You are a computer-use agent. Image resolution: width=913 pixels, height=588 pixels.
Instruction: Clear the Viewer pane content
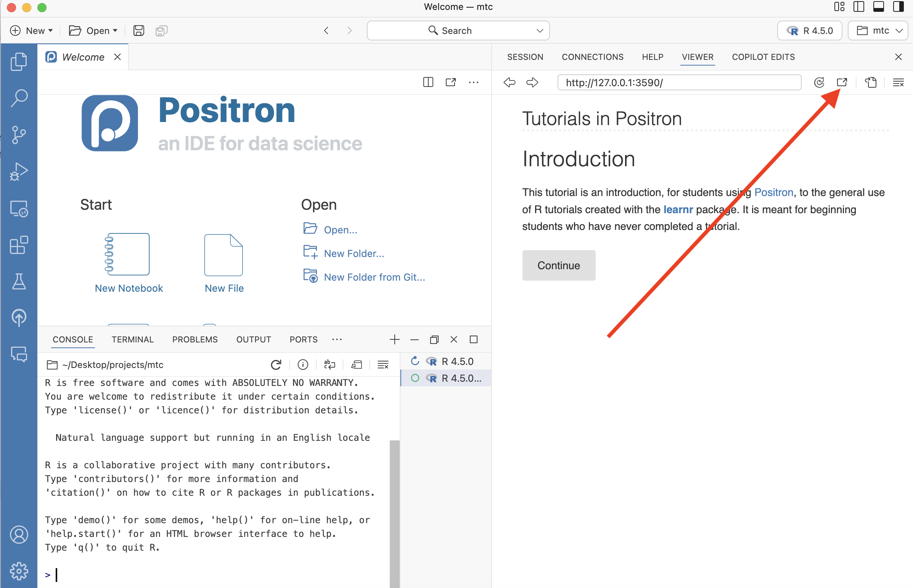(x=898, y=82)
